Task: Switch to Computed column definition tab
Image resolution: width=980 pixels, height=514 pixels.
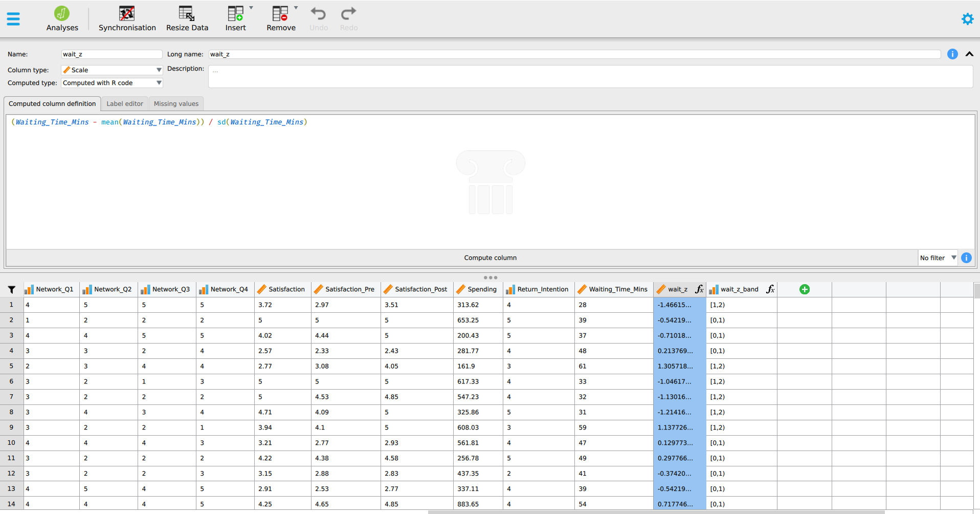Action: pos(52,103)
